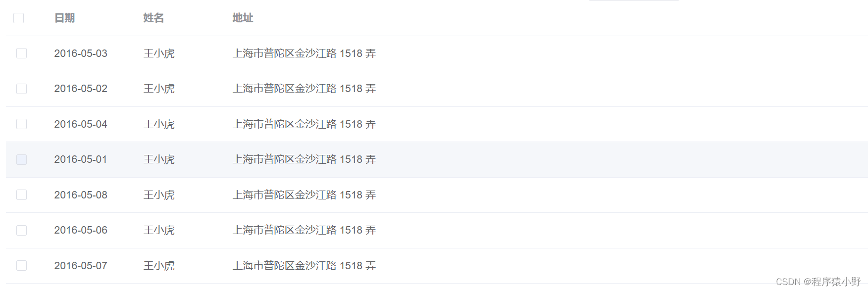Click the date cell 2016-05-08

click(81, 195)
